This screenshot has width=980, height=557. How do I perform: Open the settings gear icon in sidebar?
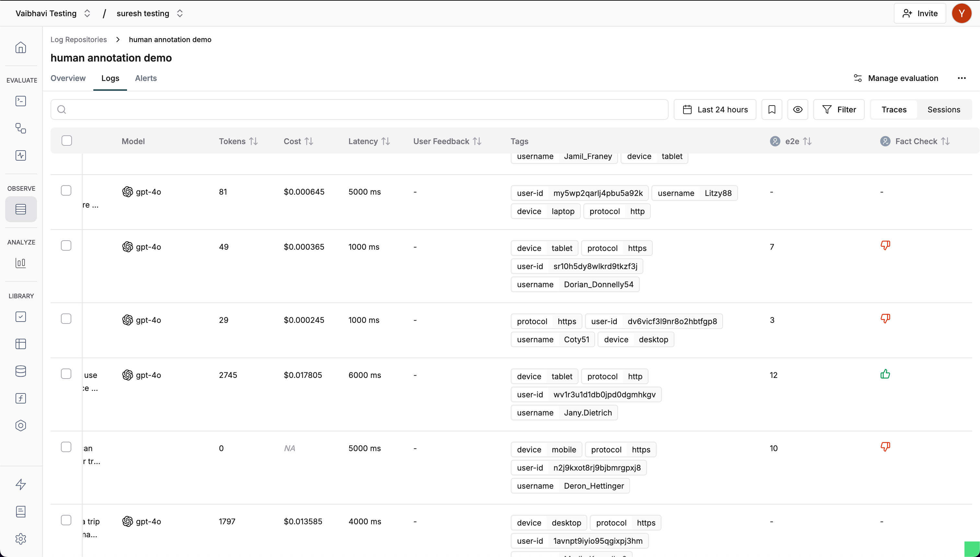click(21, 539)
